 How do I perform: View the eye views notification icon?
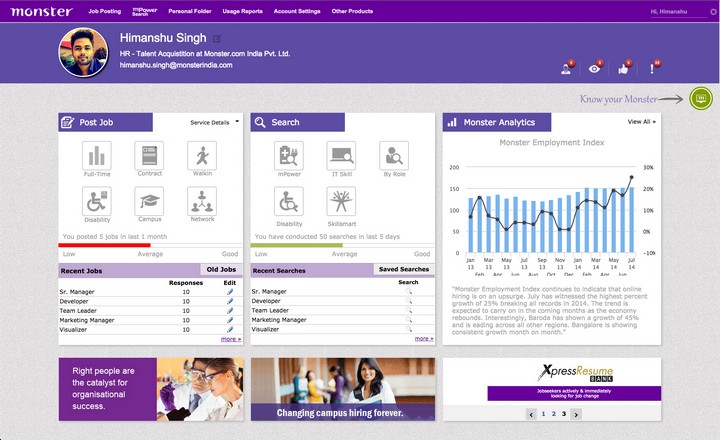pyautogui.click(x=596, y=68)
